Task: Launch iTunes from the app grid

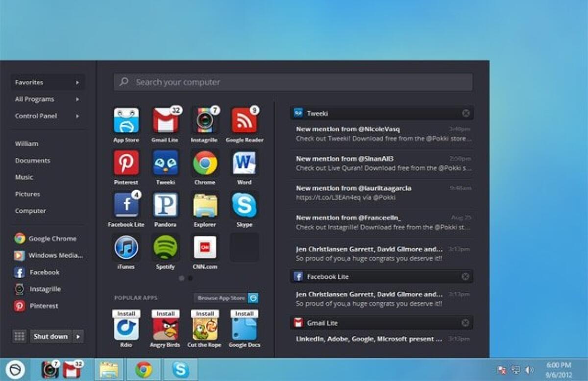Action: 126,247
